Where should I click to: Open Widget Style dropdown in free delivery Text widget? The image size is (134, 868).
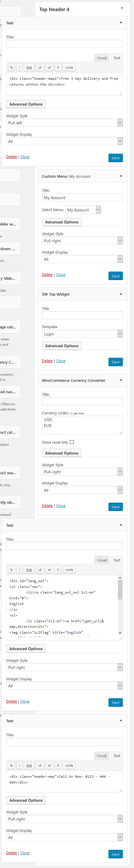click(64, 123)
